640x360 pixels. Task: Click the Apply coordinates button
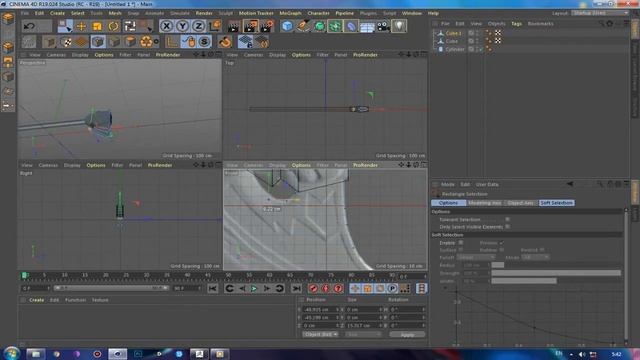coord(407,334)
